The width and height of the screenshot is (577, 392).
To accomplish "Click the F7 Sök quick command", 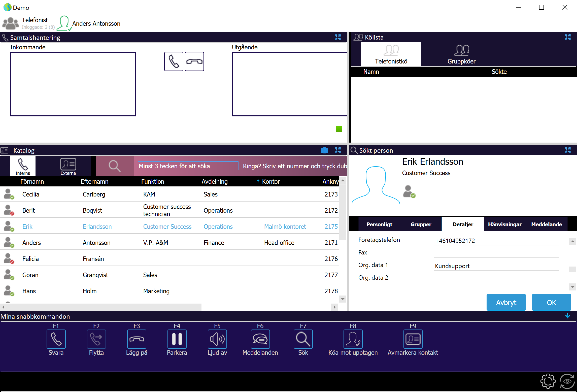I will click(303, 339).
